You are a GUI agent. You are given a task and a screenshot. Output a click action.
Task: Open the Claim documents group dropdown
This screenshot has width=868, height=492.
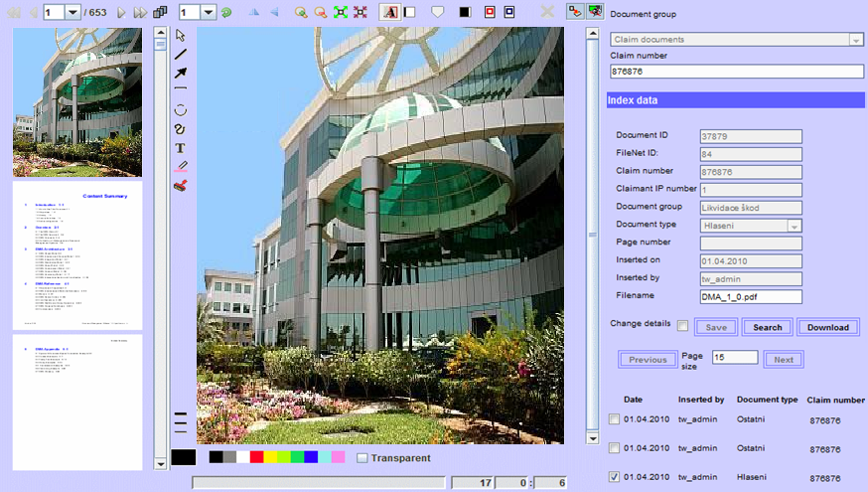[855, 40]
